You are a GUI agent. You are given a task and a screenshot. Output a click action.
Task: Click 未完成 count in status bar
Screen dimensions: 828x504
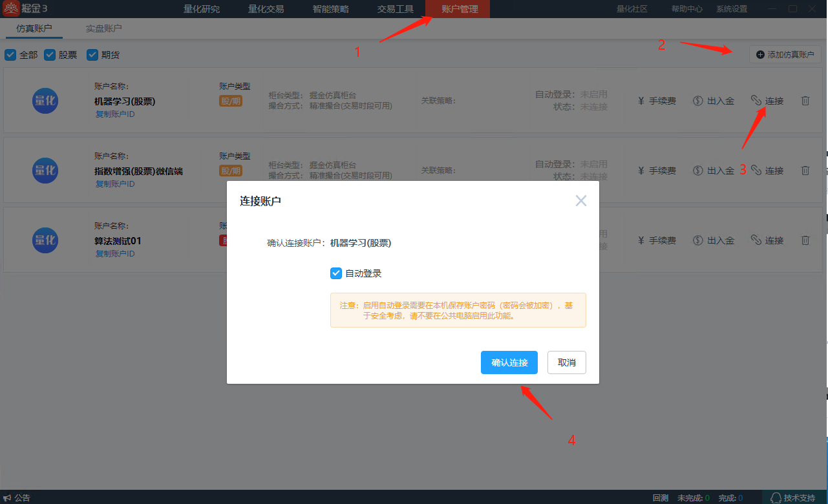click(x=693, y=498)
